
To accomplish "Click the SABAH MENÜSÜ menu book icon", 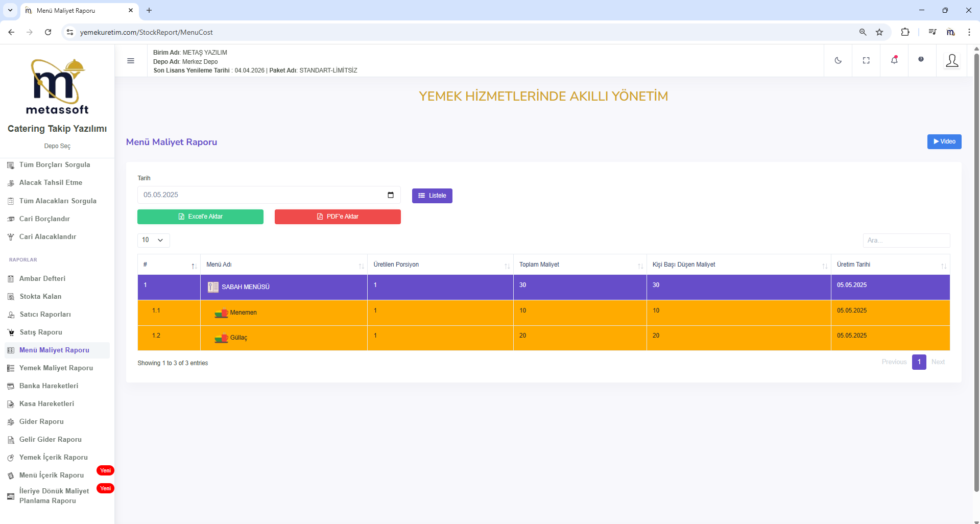I will [x=213, y=287].
